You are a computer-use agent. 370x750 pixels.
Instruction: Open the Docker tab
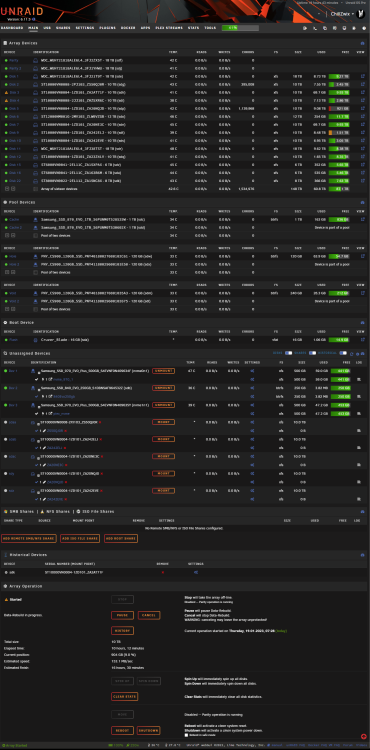pos(128,28)
